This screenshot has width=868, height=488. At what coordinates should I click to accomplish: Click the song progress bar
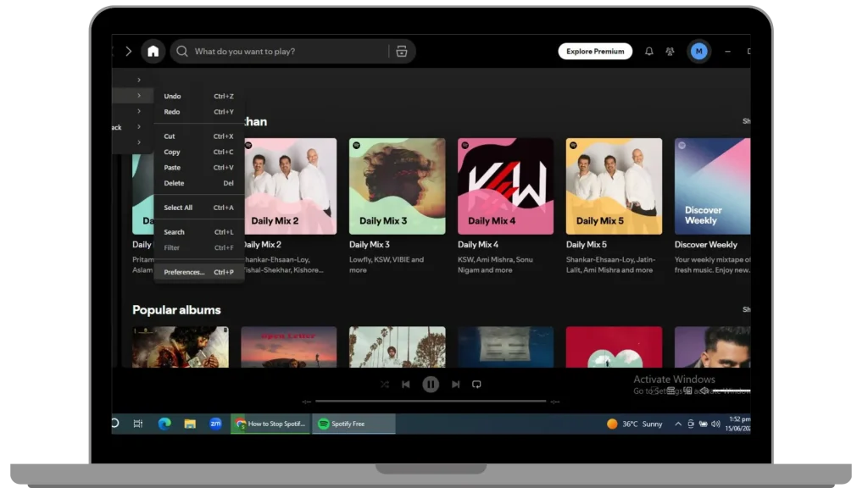click(430, 401)
